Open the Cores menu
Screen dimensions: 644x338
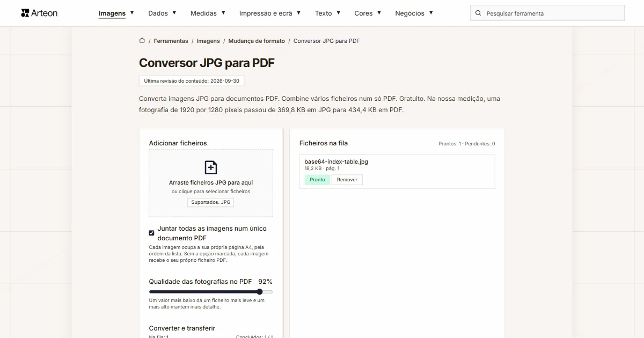[x=363, y=13]
